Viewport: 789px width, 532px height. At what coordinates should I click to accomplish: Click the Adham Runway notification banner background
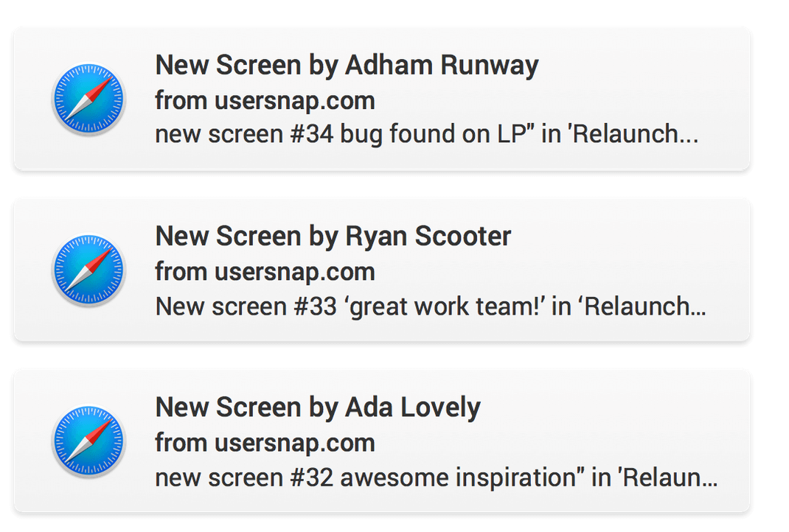click(382, 99)
